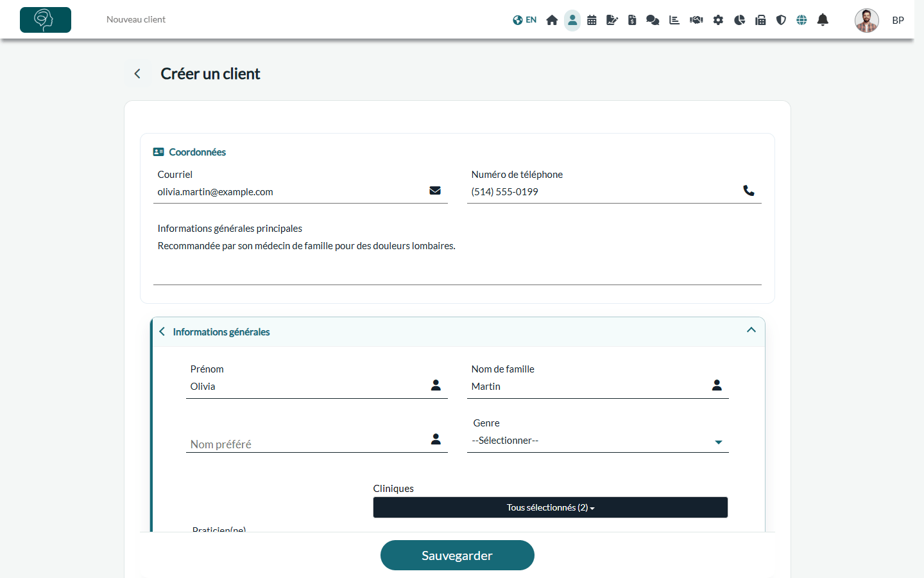This screenshot has width=924, height=578.
Task: Click the Sauvegarder button
Action: (x=458, y=556)
